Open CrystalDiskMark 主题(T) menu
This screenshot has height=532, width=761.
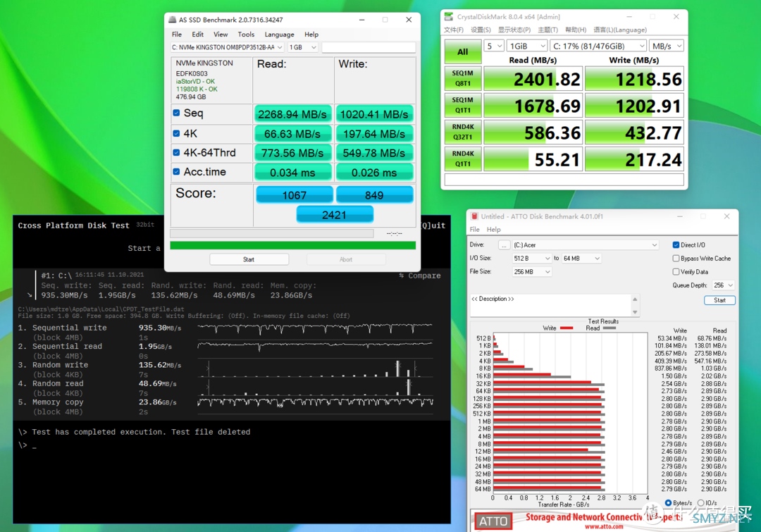pos(547,30)
